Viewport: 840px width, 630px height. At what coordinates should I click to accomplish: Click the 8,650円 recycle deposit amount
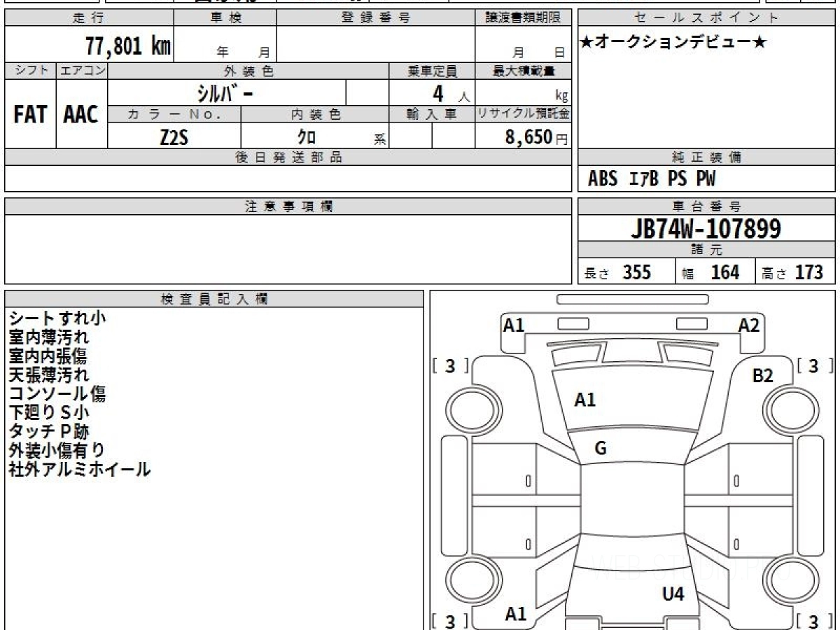tap(537, 137)
